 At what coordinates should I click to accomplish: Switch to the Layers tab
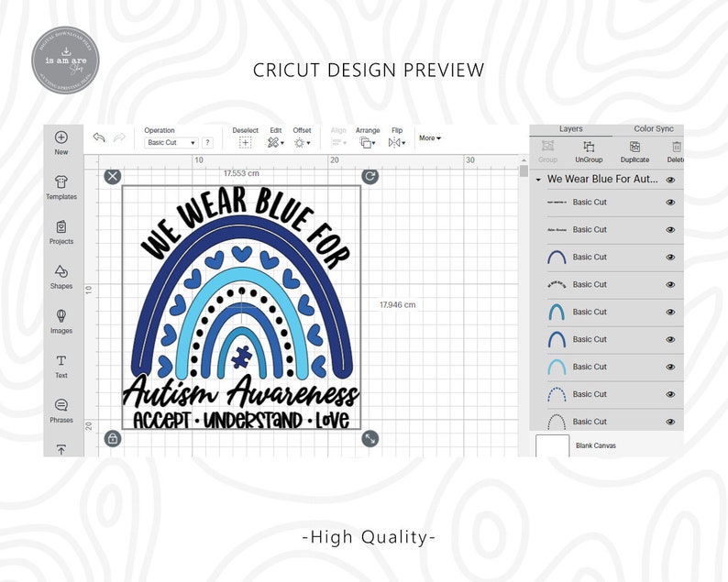click(570, 129)
